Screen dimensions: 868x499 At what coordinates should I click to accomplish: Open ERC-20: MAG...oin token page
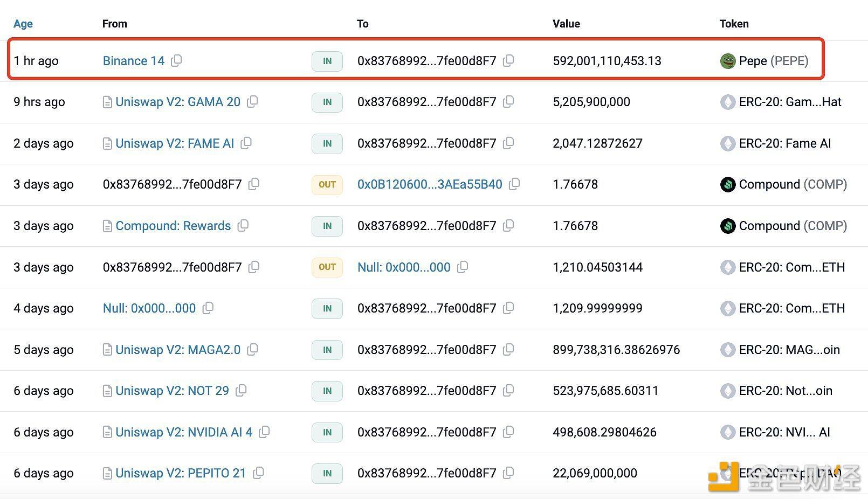(789, 350)
